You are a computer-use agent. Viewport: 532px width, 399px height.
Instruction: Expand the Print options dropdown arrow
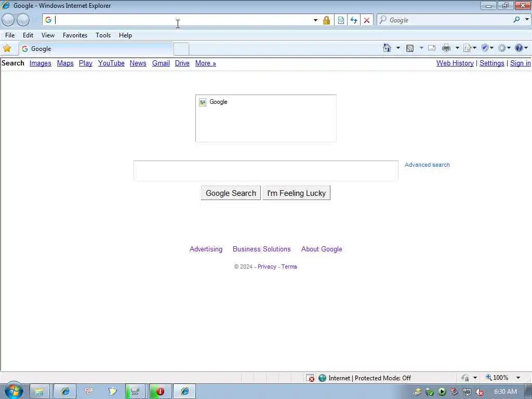click(457, 48)
